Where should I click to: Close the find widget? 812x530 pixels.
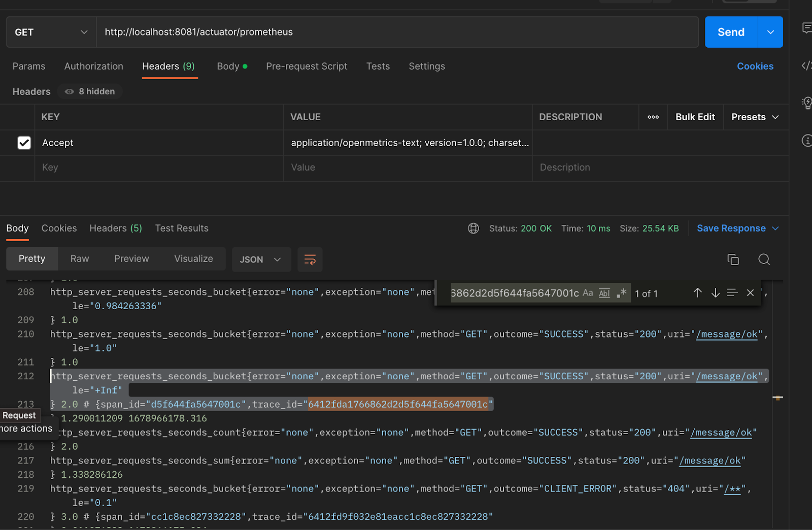click(750, 293)
